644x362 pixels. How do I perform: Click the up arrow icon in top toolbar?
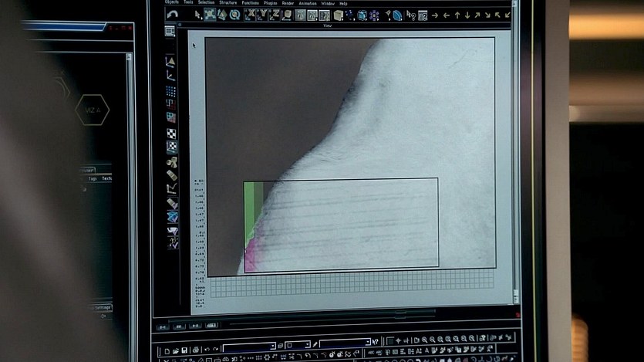point(457,15)
